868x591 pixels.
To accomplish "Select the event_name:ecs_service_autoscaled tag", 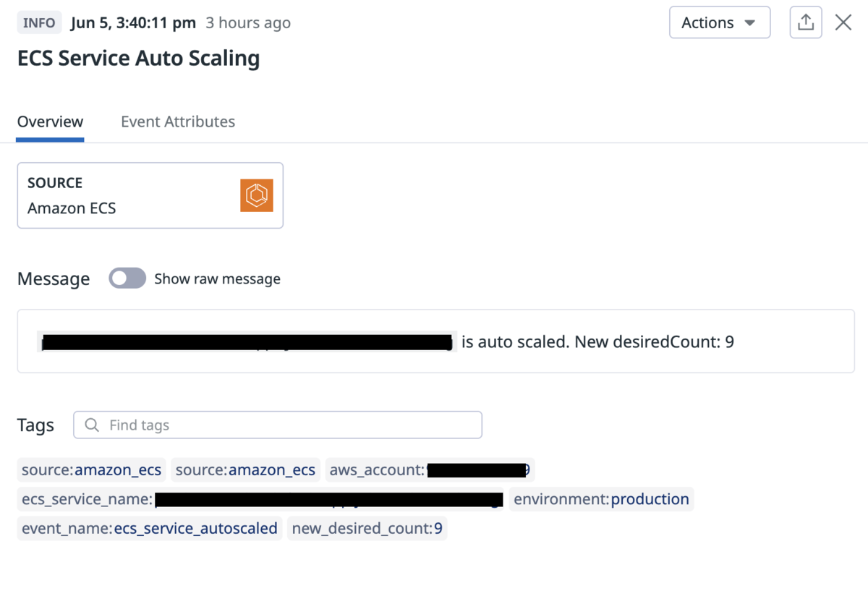I will [150, 529].
